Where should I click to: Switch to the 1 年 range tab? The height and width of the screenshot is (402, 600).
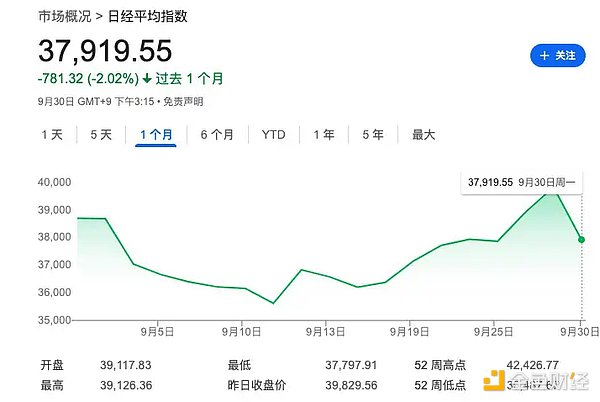click(x=323, y=135)
